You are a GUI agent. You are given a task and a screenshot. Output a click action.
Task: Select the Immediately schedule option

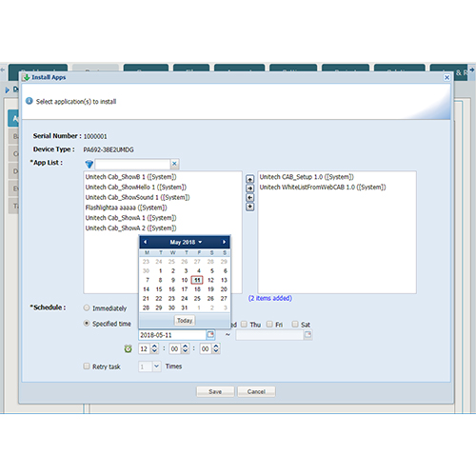tap(87, 307)
